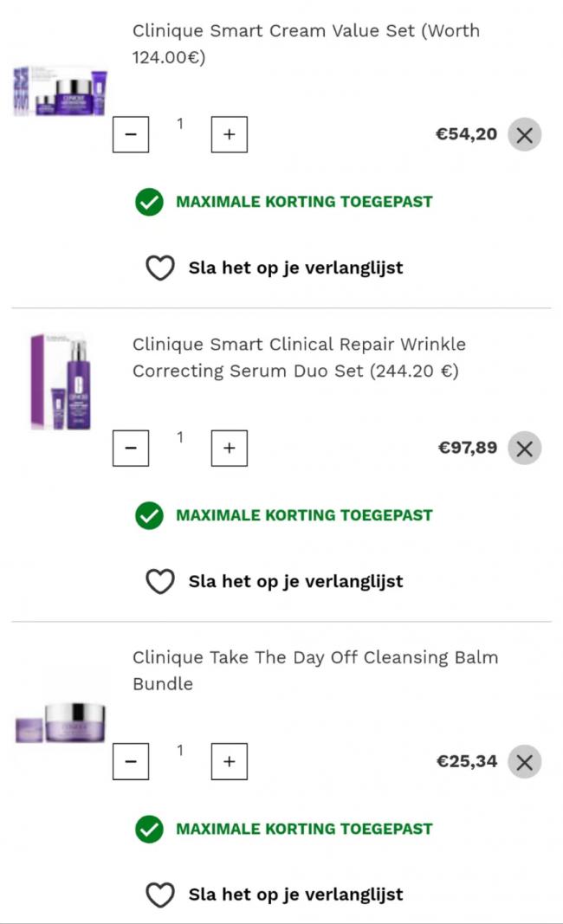563x924 pixels.
Task: Add one more Cleansing Balm Bundle
Action: coord(229,762)
